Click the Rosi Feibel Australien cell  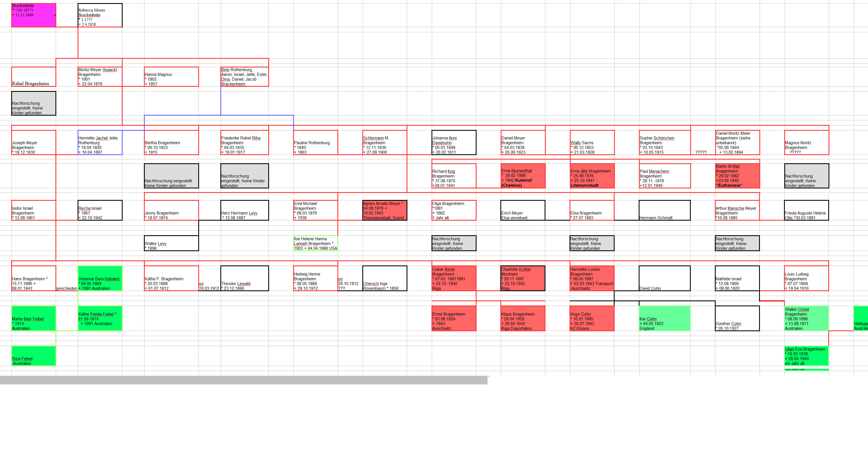33,356
